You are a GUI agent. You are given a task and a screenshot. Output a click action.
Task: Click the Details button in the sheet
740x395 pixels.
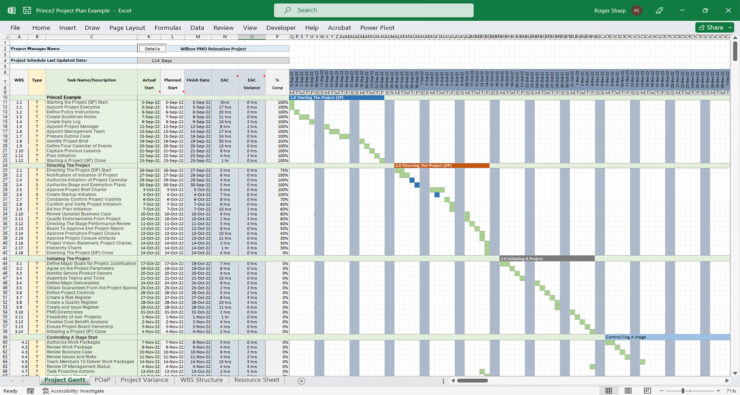click(152, 49)
